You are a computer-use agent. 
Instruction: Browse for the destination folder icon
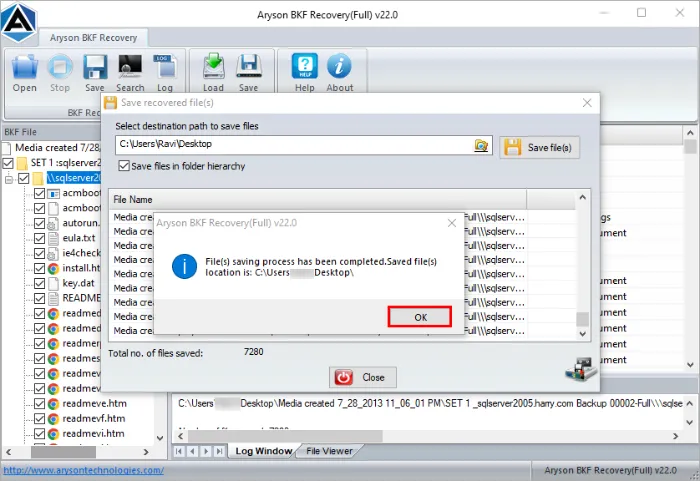pyautogui.click(x=481, y=145)
